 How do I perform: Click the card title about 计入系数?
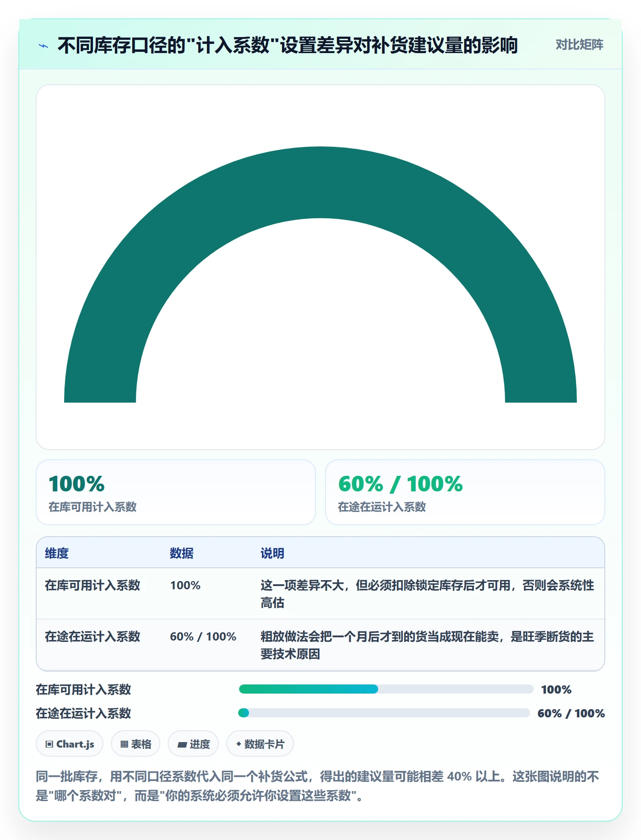[x=288, y=45]
